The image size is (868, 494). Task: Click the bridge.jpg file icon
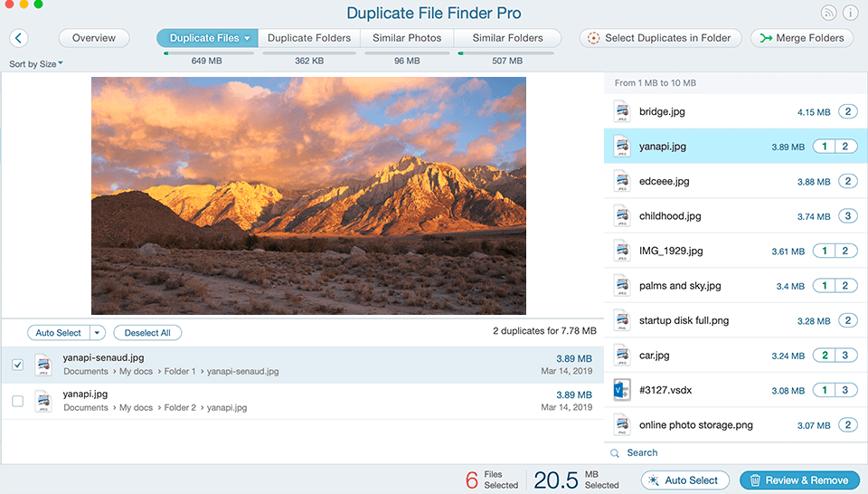click(622, 111)
